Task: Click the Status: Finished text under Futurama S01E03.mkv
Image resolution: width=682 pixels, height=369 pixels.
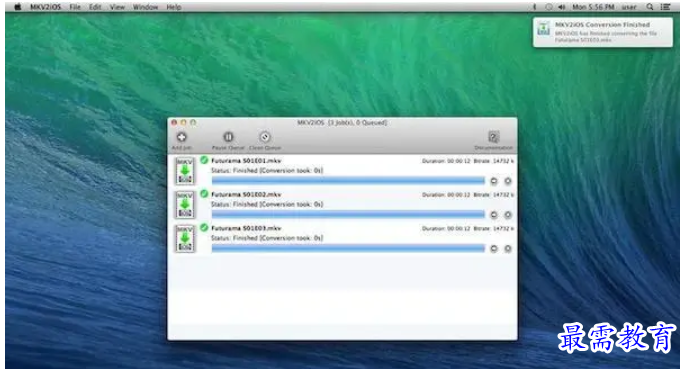Action: (267, 238)
